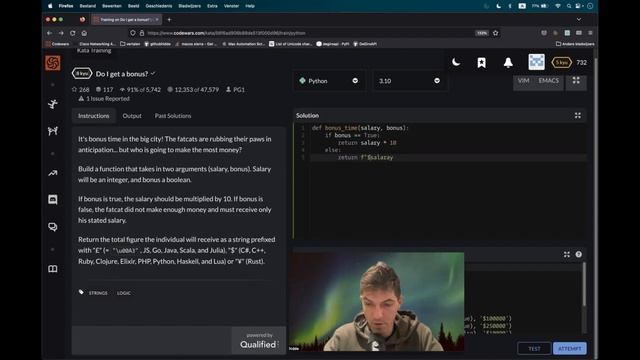Click the Firefox forward button
This screenshot has width=640, height=360.
[61, 33]
